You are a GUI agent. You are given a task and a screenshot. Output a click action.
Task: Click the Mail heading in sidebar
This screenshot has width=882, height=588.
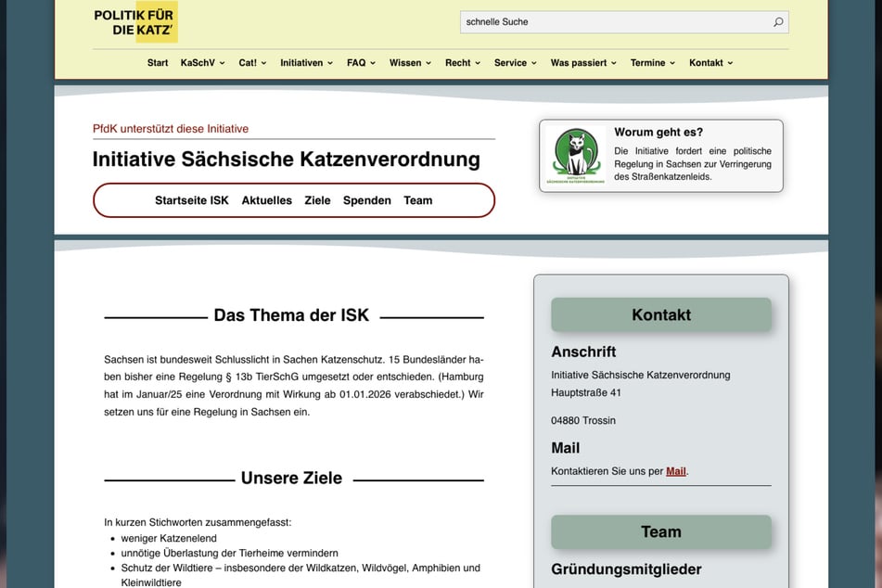click(566, 448)
